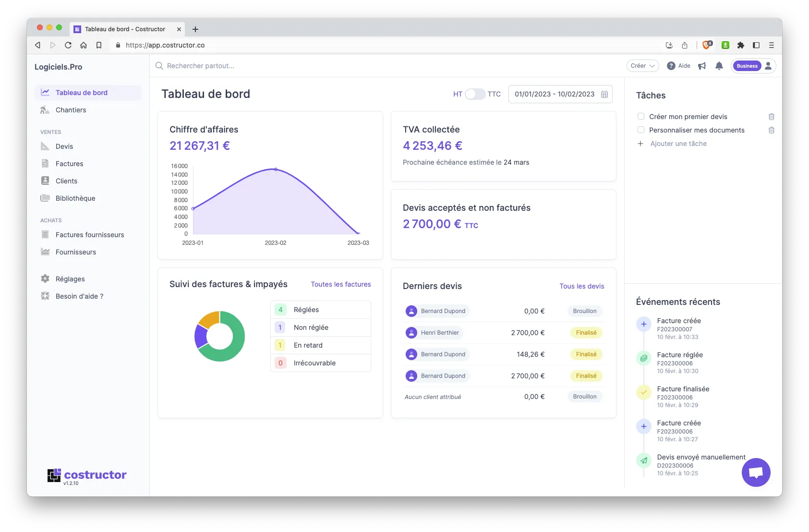This screenshot has width=809, height=532.
Task: Click the calendar icon in date range
Action: tap(604, 94)
